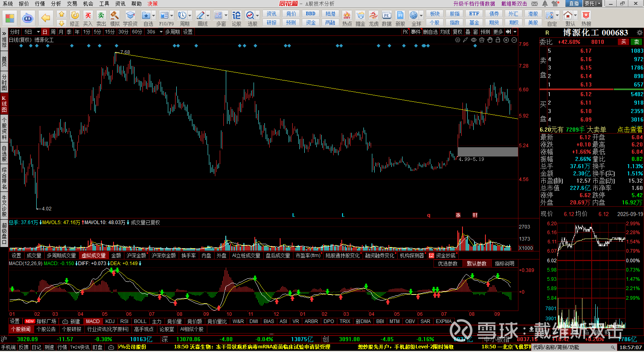Open the 个股公告 tab

(46, 329)
